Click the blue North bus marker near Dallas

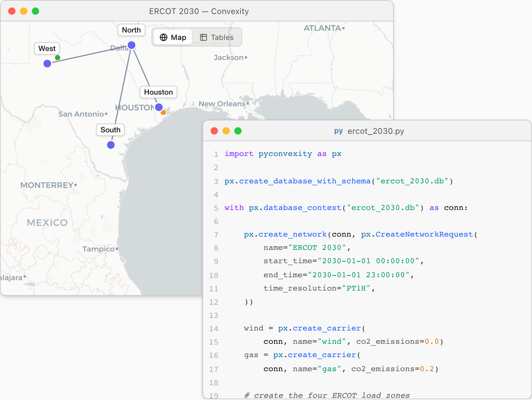[x=132, y=45]
